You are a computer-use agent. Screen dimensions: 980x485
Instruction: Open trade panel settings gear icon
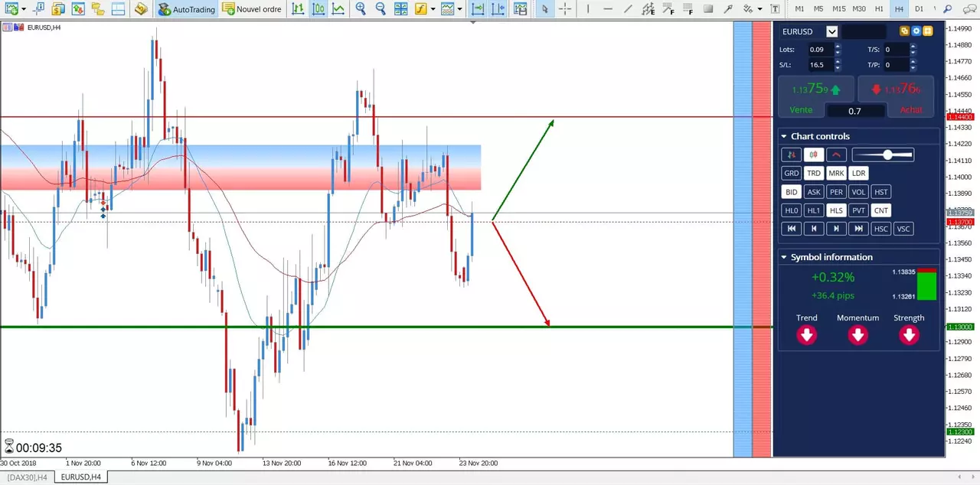coord(916,31)
